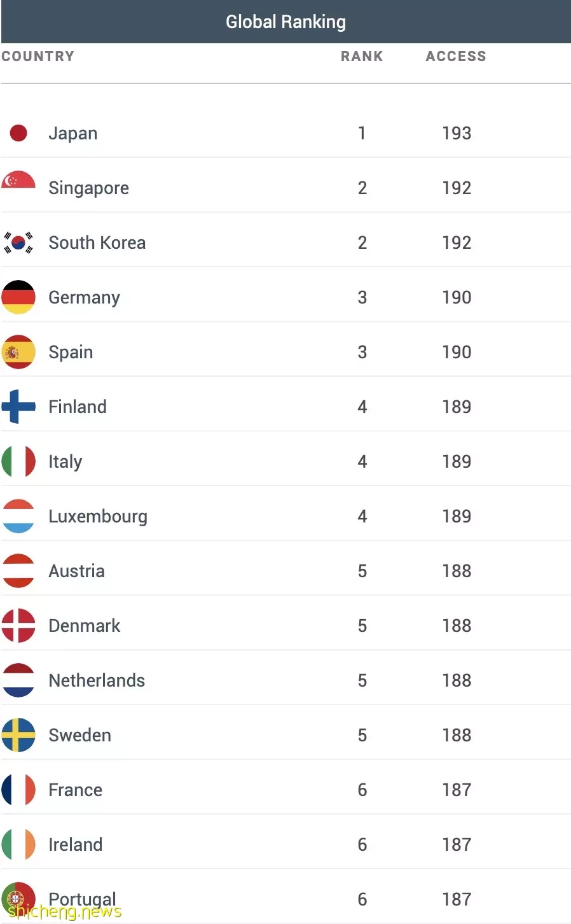571x924 pixels.
Task: Select the Germany flag icon
Action: coord(18,297)
